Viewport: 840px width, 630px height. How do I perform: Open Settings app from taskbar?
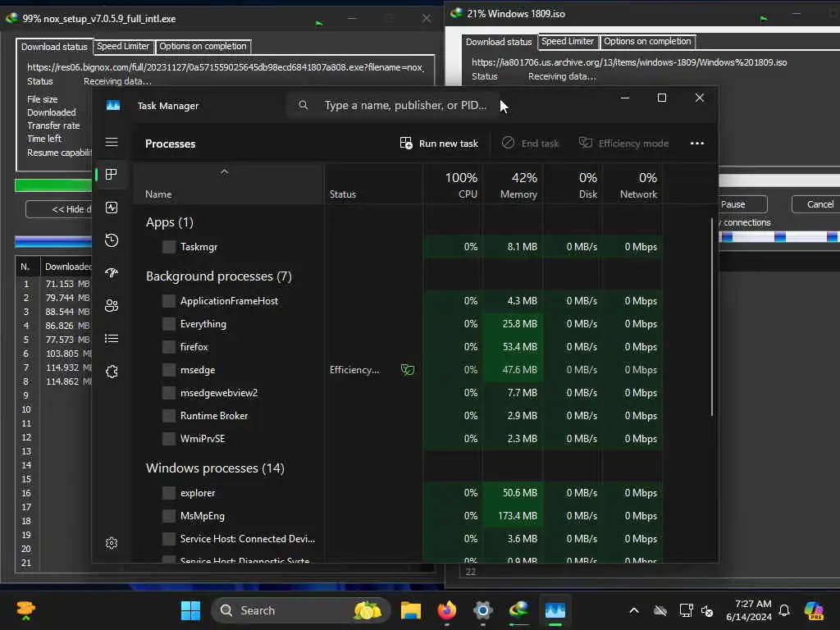pyautogui.click(x=482, y=610)
